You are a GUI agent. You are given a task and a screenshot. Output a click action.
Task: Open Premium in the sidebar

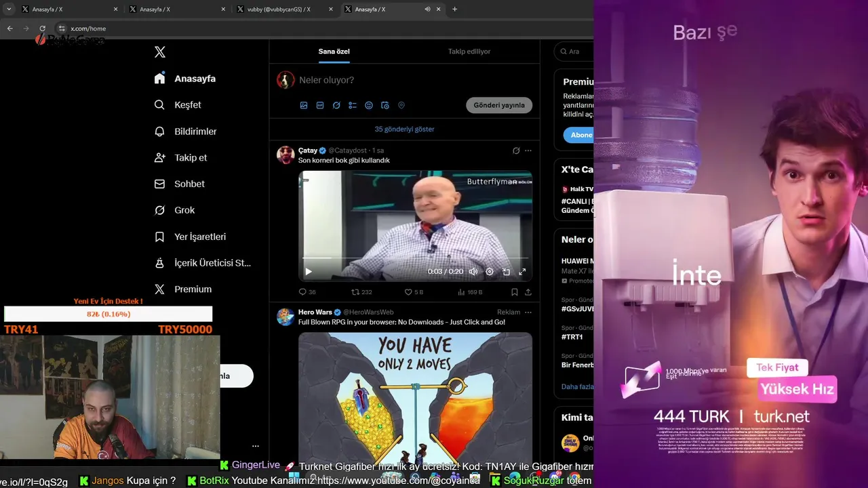point(183,289)
